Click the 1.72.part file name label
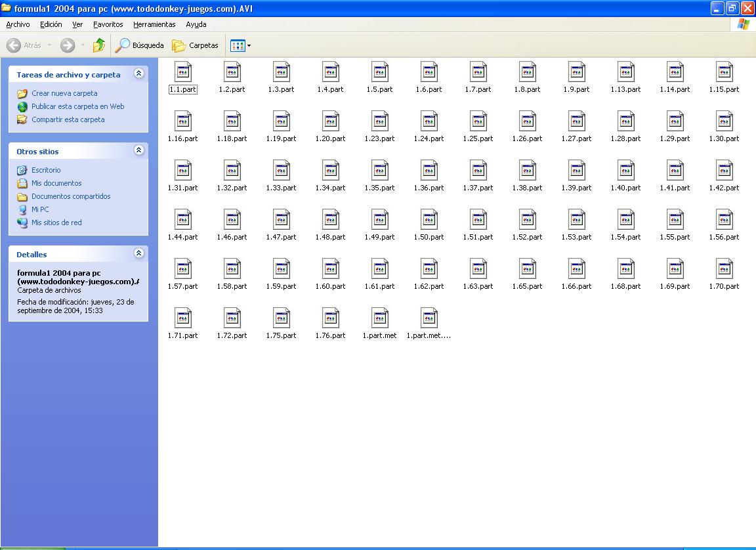The width and height of the screenshot is (756, 550). click(232, 335)
